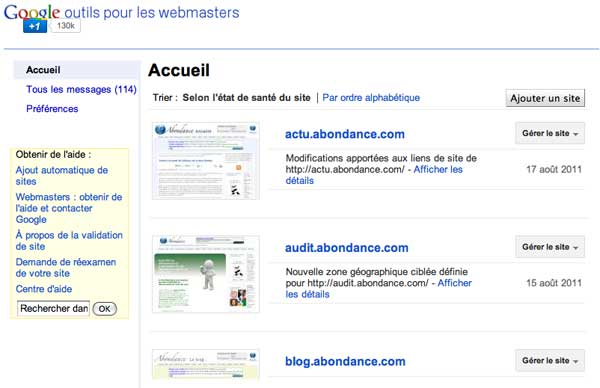Expand Gérer le site for actu.abondance.com
This screenshot has height=388, width=600.
point(550,133)
